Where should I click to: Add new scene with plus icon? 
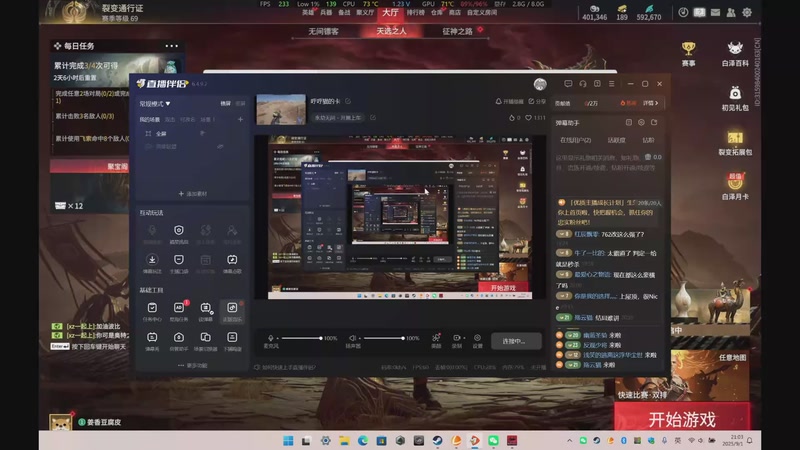click(x=240, y=119)
